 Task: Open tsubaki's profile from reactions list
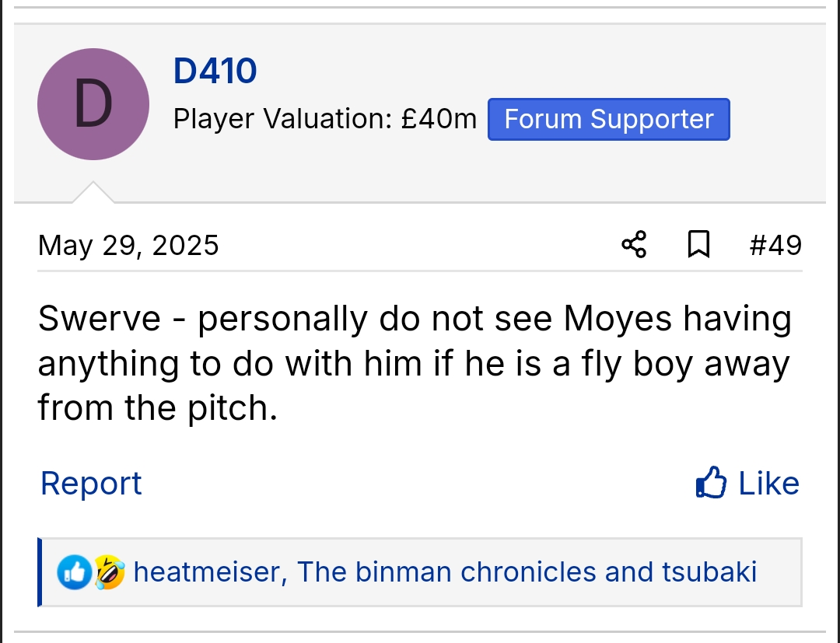tap(709, 572)
